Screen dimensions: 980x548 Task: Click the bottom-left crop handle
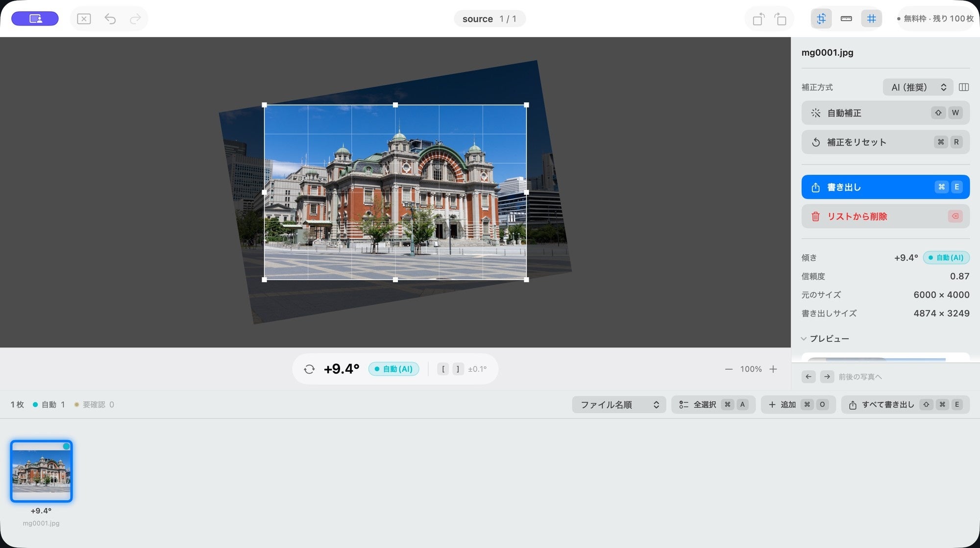coord(265,280)
